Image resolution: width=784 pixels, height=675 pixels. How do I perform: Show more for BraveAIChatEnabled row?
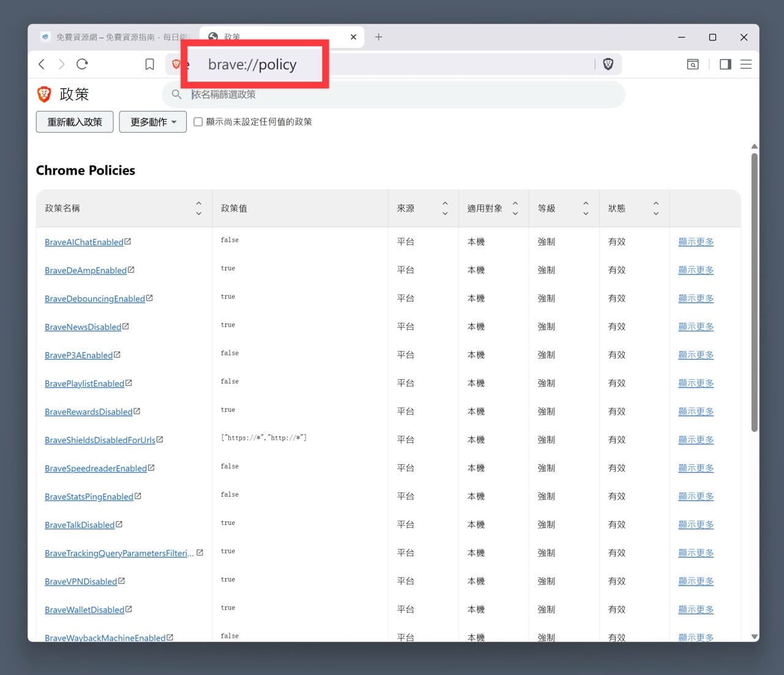[696, 242]
